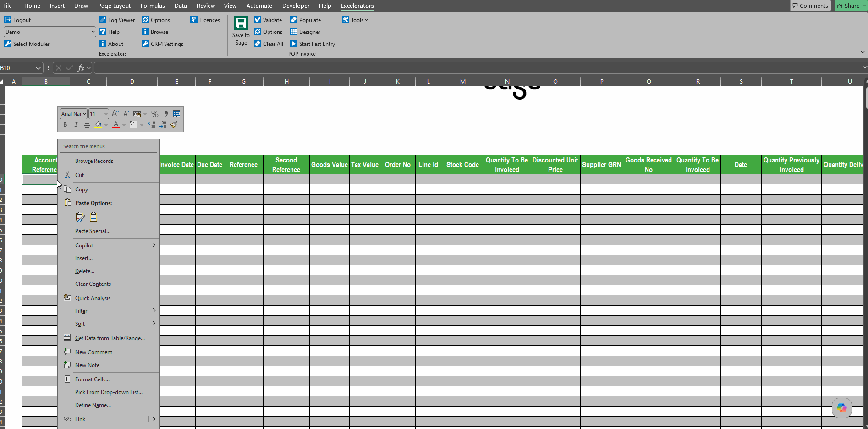Open the Page Layout tab
This screenshot has width=868, height=429.
coord(114,6)
